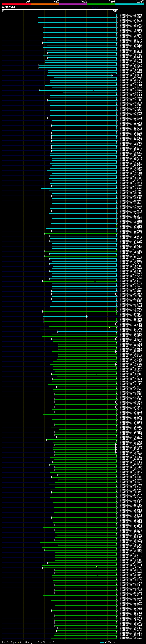Viewport: 146px width, 644px height.
Task: Click hit label UniRef100_B9PBU6
Action: pos(131,319)
